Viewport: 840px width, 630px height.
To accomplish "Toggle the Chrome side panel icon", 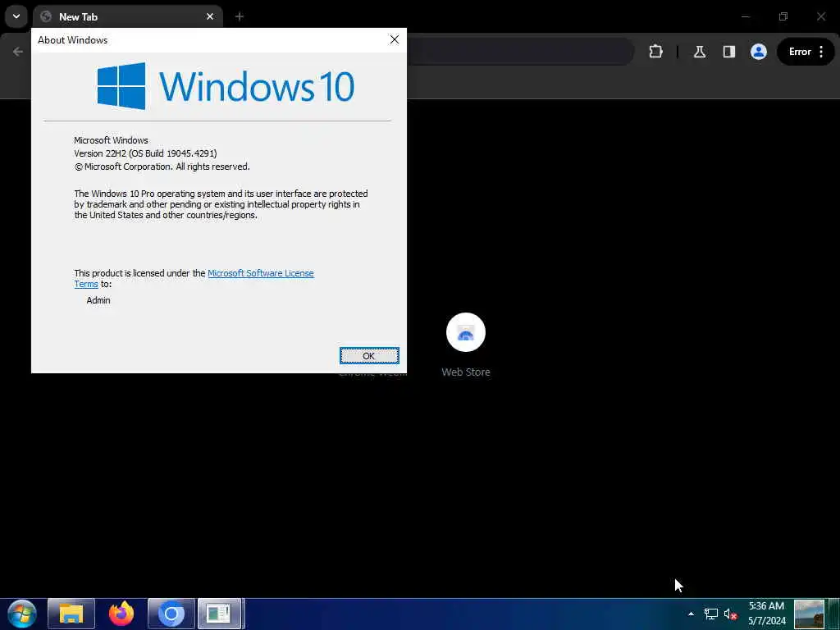I will [729, 52].
